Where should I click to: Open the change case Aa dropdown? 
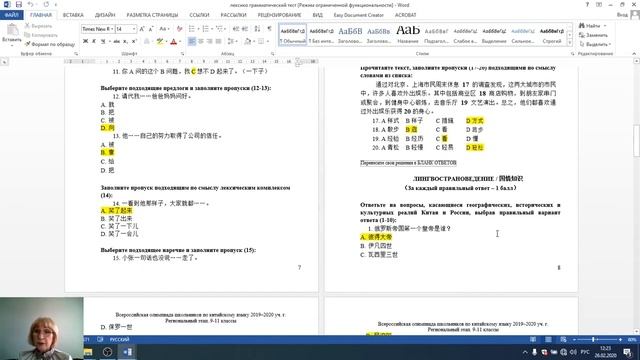tap(164, 29)
